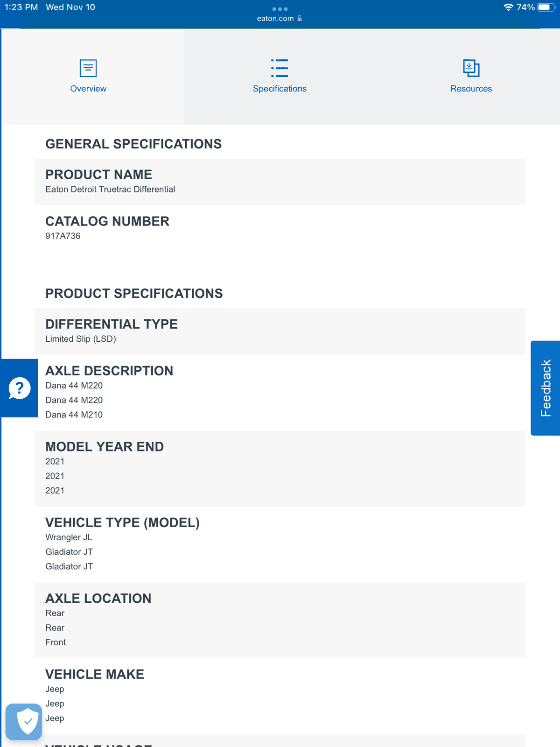
Task: Tap the Wrangler JL vehicle type entry
Action: click(69, 537)
